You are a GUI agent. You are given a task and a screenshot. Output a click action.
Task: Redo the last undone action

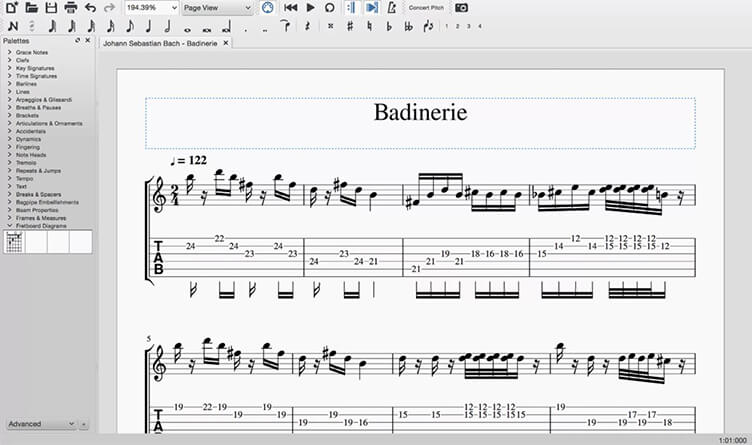tap(110, 8)
